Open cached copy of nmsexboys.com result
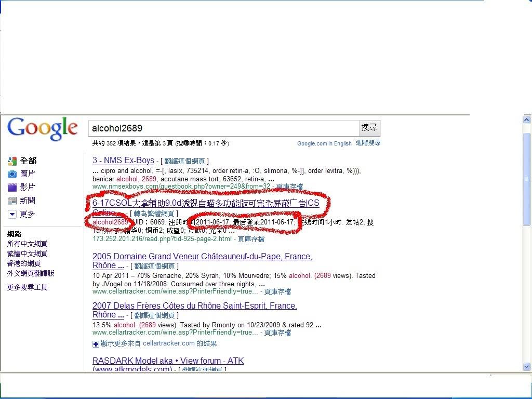The width and height of the screenshot is (532, 399). [289, 187]
